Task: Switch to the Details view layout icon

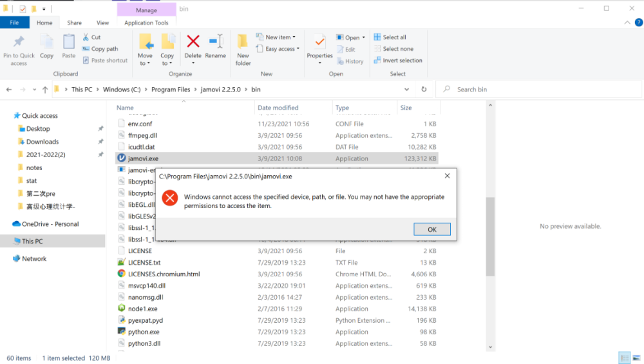Action: 624,358
